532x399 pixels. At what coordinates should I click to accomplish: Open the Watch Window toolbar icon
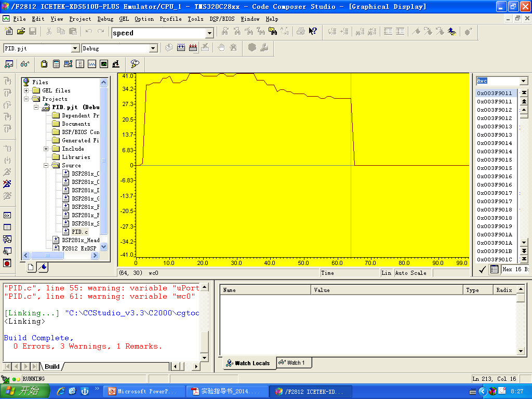coord(9,64)
